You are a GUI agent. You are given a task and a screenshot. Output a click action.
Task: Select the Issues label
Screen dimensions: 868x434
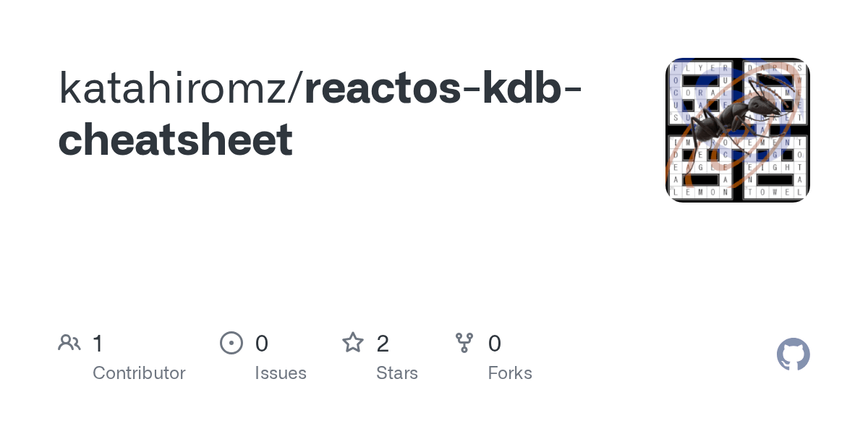click(281, 373)
